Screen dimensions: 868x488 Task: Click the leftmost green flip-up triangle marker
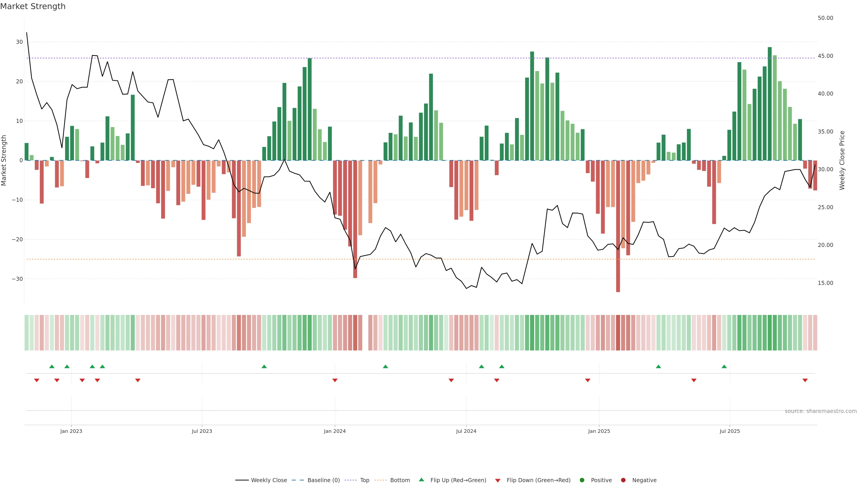[52, 366]
